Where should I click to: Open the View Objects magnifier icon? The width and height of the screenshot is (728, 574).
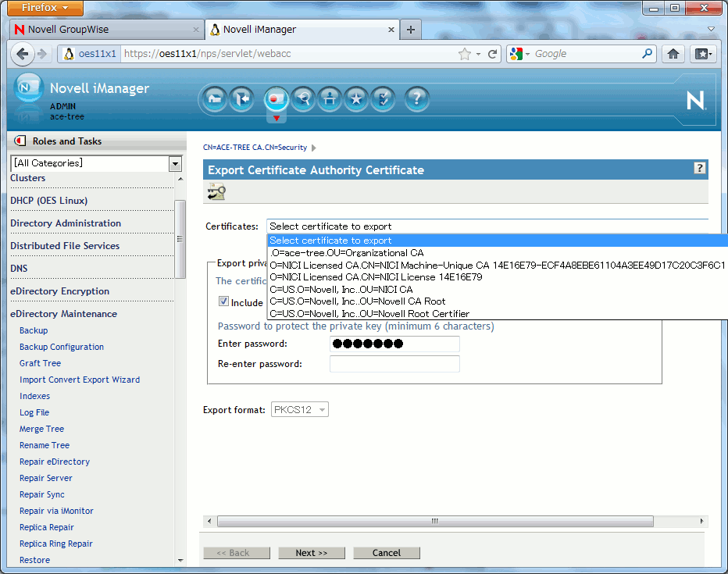(x=304, y=99)
